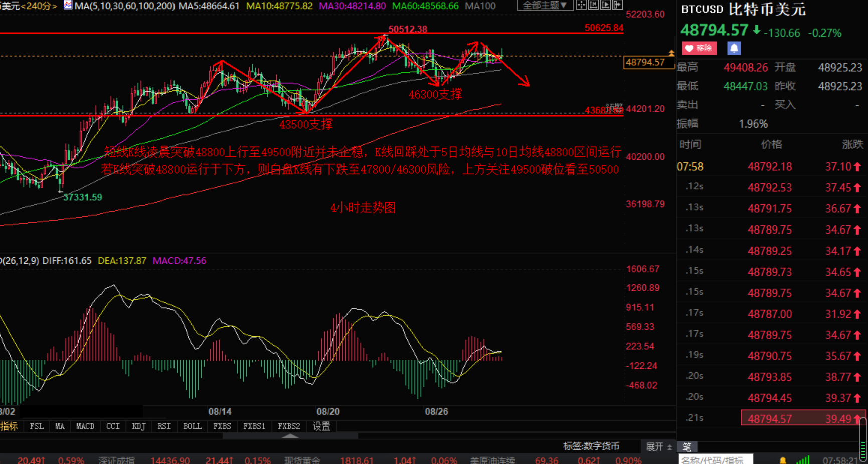Click the crosshair icon in chart toolbar
868x464 pixels.
click(581, 5)
